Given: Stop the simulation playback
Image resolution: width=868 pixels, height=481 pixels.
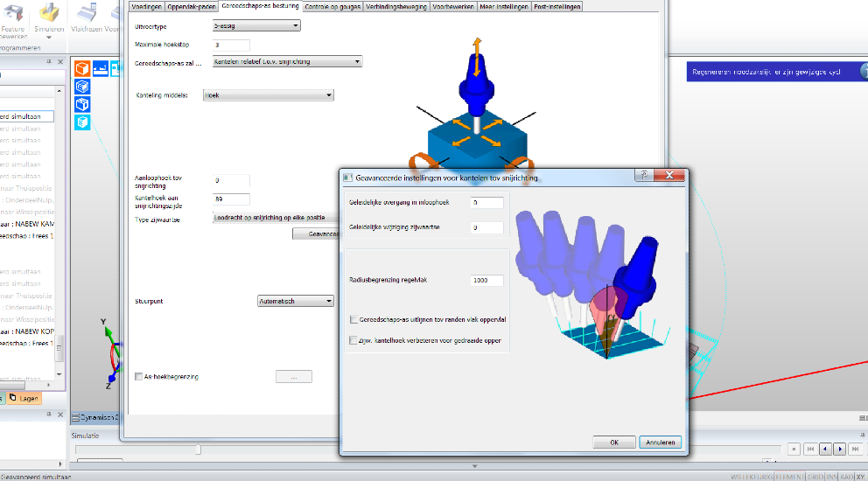Looking at the screenshot, I should (794, 449).
